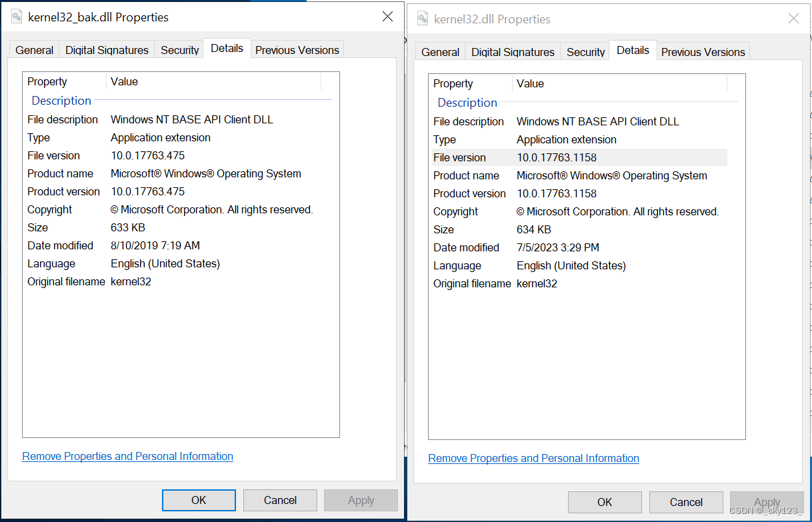Open Digital Signatures tab in kernel32.dll Properties
The height and width of the screenshot is (522, 812).
[x=513, y=52]
